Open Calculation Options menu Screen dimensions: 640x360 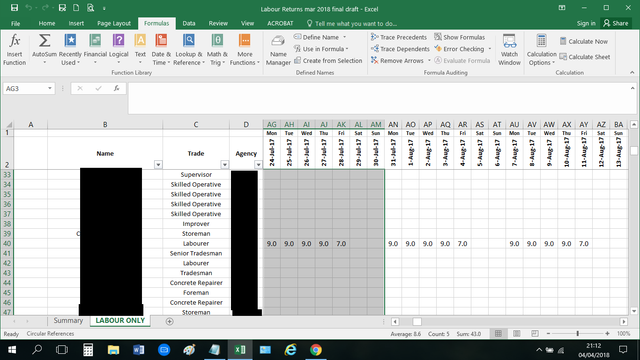coord(541,50)
